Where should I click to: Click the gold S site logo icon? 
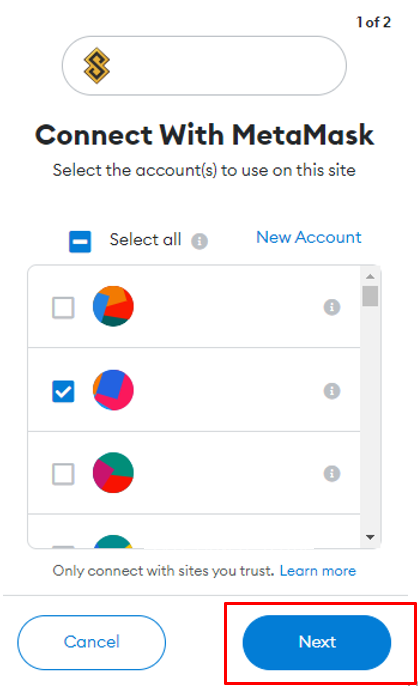pyautogui.click(x=97, y=66)
